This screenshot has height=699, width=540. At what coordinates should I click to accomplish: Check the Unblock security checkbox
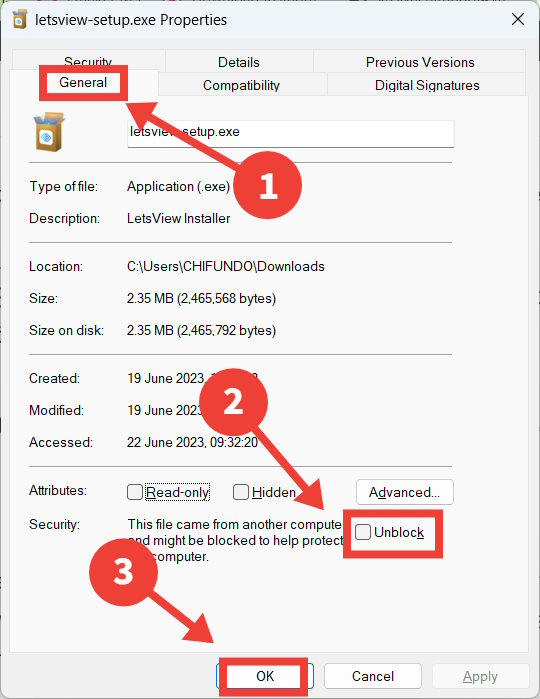point(363,532)
